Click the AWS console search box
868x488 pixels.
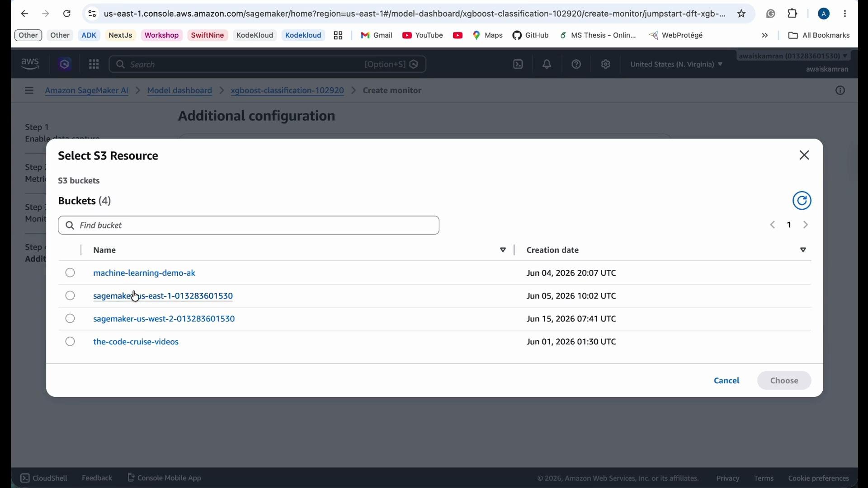click(x=268, y=65)
